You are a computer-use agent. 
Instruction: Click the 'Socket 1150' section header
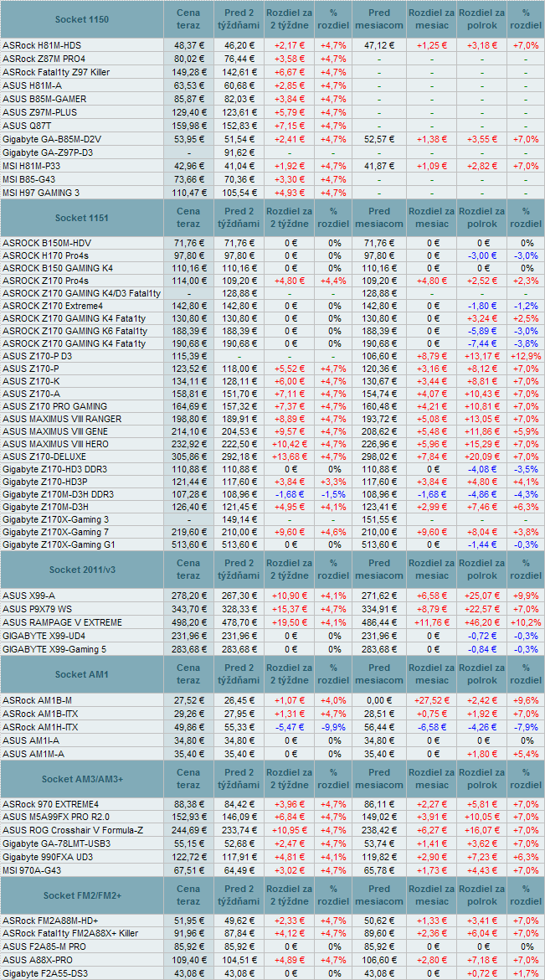[x=83, y=19]
